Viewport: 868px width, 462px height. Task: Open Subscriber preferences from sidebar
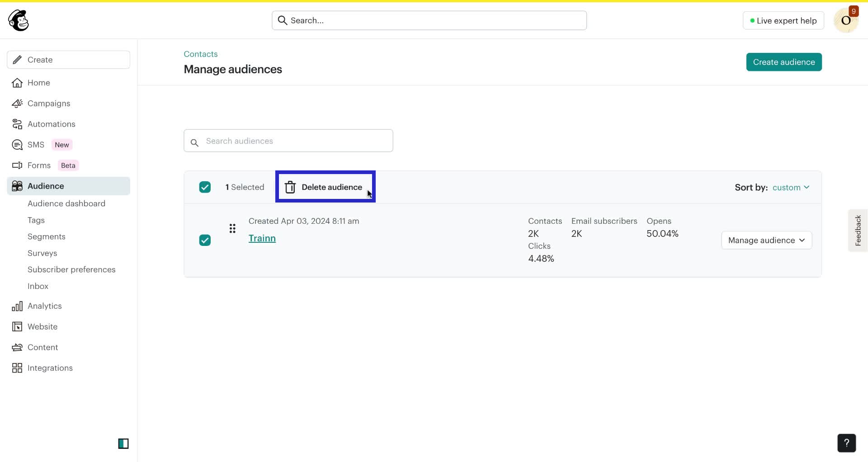[x=71, y=269]
